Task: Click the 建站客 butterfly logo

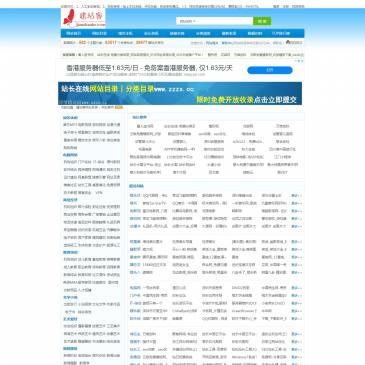Action: pyautogui.click(x=83, y=18)
